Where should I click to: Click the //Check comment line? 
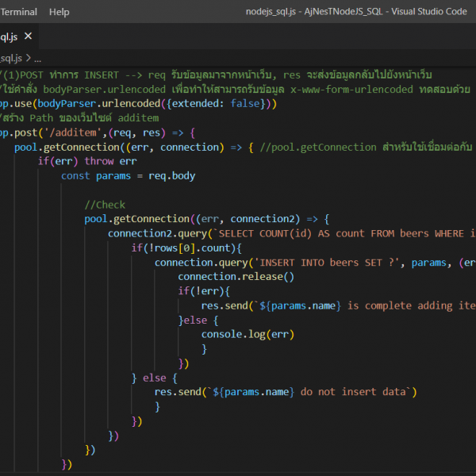(105, 205)
